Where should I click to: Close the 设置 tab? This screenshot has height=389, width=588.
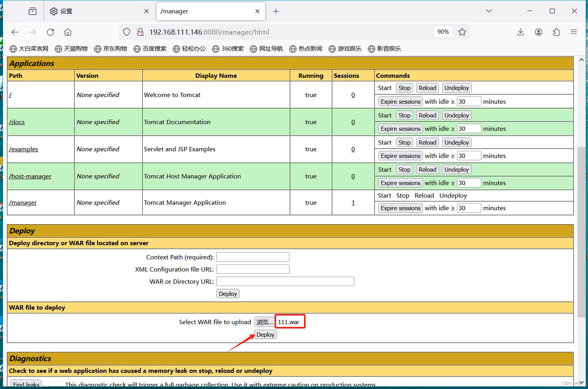(147, 11)
